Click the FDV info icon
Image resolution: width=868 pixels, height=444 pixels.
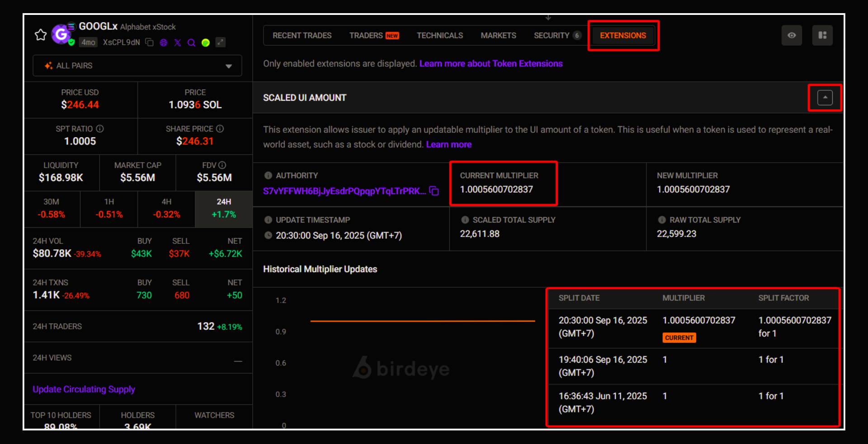pos(222,165)
